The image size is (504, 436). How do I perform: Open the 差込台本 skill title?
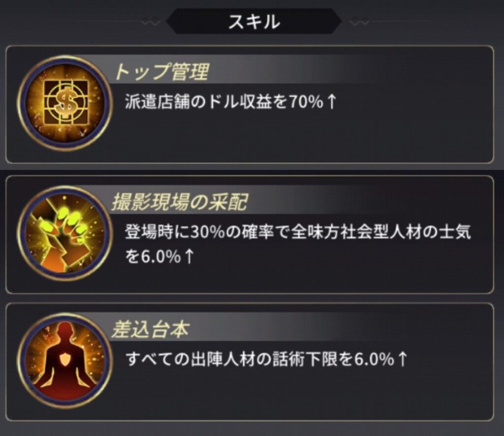pos(150,329)
